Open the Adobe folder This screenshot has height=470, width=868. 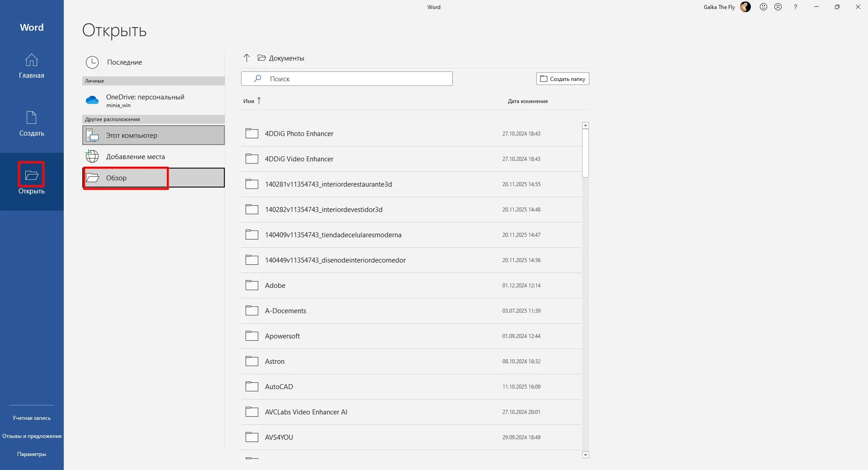click(x=275, y=286)
